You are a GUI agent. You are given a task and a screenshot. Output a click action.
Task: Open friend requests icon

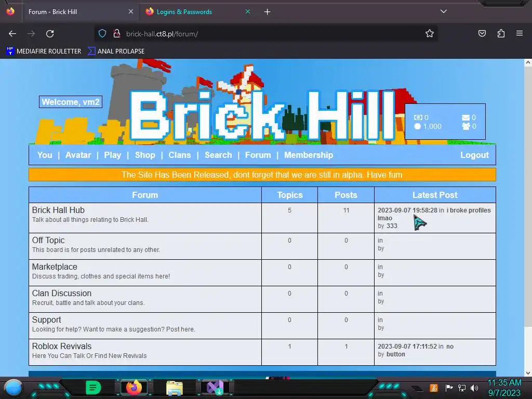point(466,126)
